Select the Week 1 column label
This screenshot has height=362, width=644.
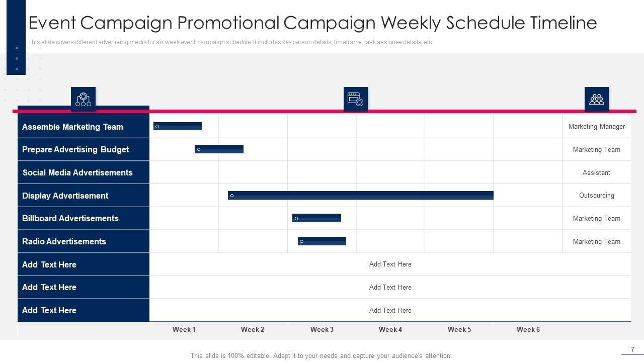point(184,329)
